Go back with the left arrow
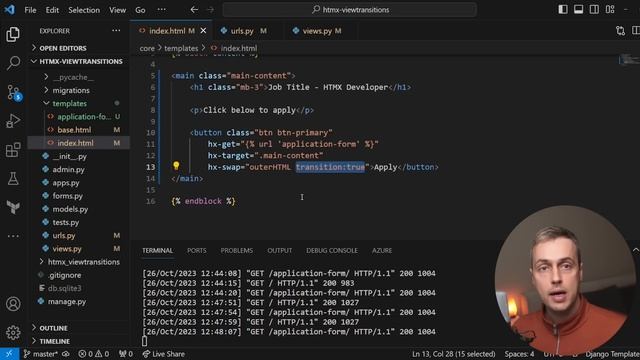 click(x=194, y=9)
